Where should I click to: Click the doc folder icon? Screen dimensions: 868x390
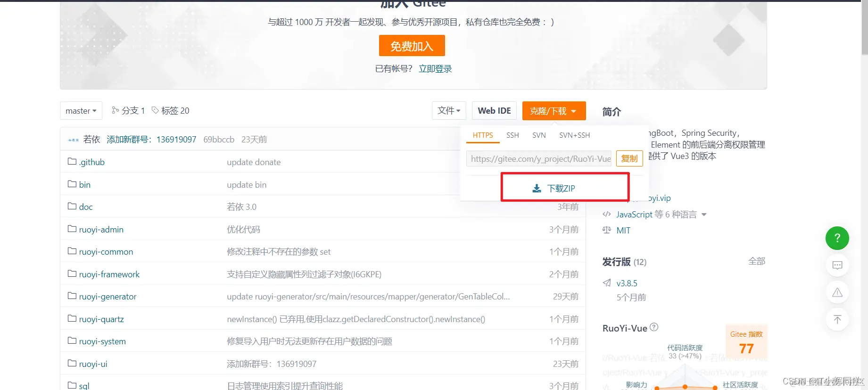click(72, 206)
